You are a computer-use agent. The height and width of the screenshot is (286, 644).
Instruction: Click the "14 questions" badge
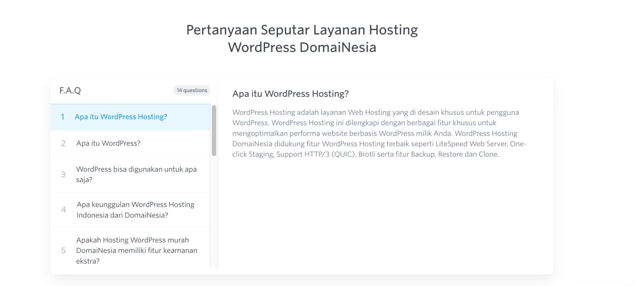pyautogui.click(x=192, y=90)
